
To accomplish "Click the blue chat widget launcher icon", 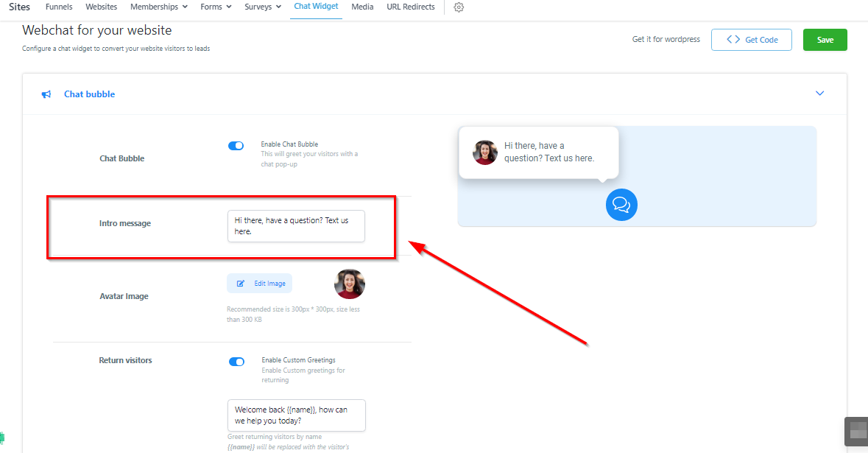I will (621, 205).
